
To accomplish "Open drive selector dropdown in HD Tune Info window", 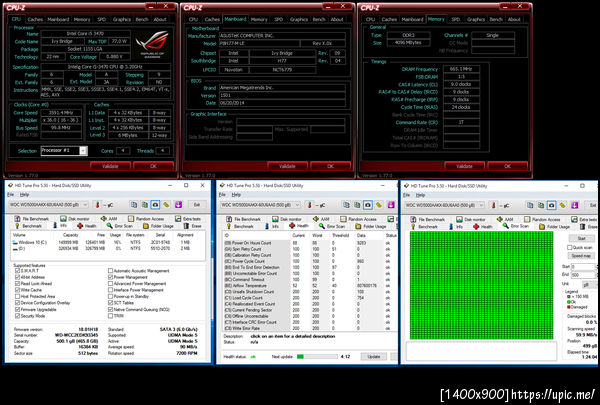I will click(x=49, y=205).
